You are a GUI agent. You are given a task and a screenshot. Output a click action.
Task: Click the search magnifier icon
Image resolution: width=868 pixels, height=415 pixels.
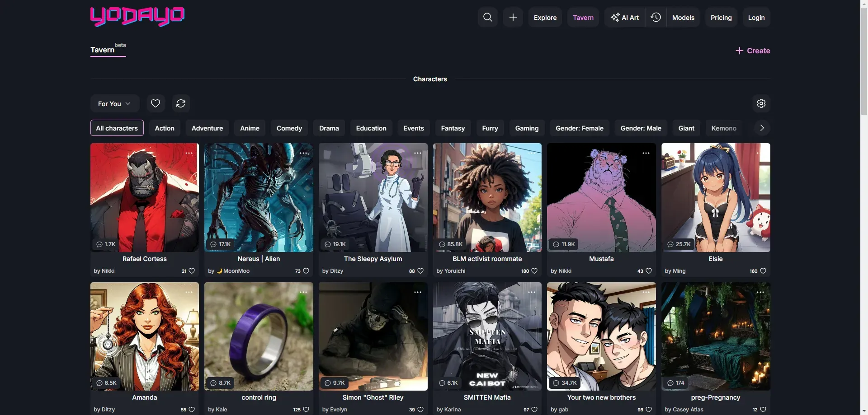487,18
